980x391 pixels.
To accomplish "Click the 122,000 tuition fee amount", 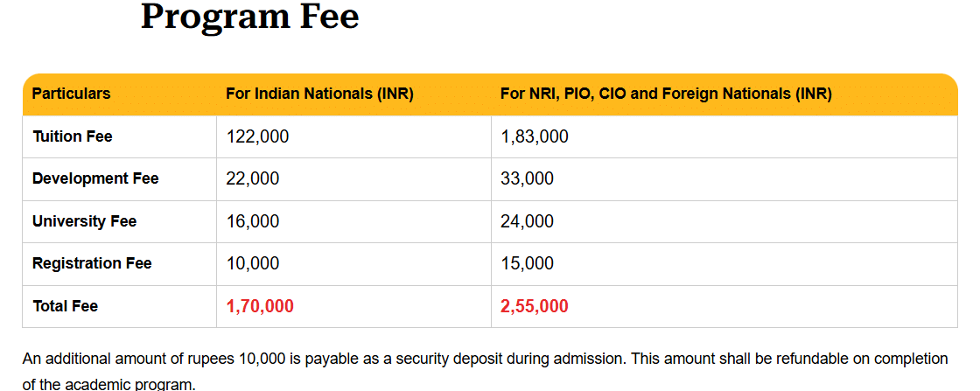I will click(257, 136).
